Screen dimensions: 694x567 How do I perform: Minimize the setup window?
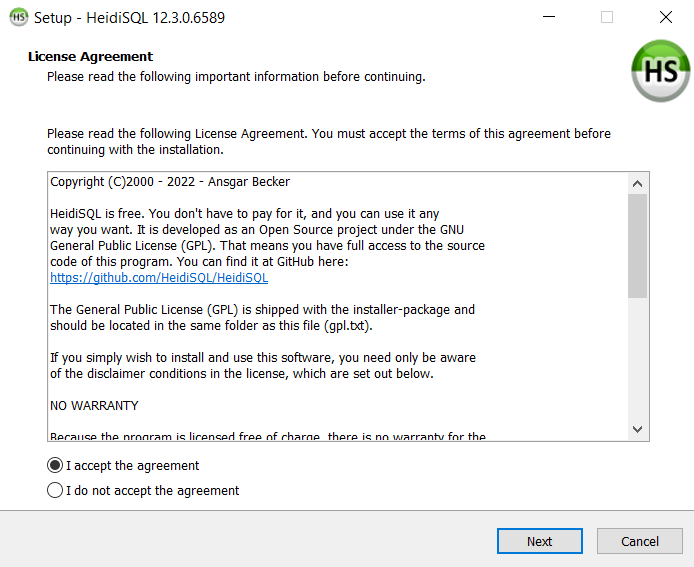coord(549,17)
